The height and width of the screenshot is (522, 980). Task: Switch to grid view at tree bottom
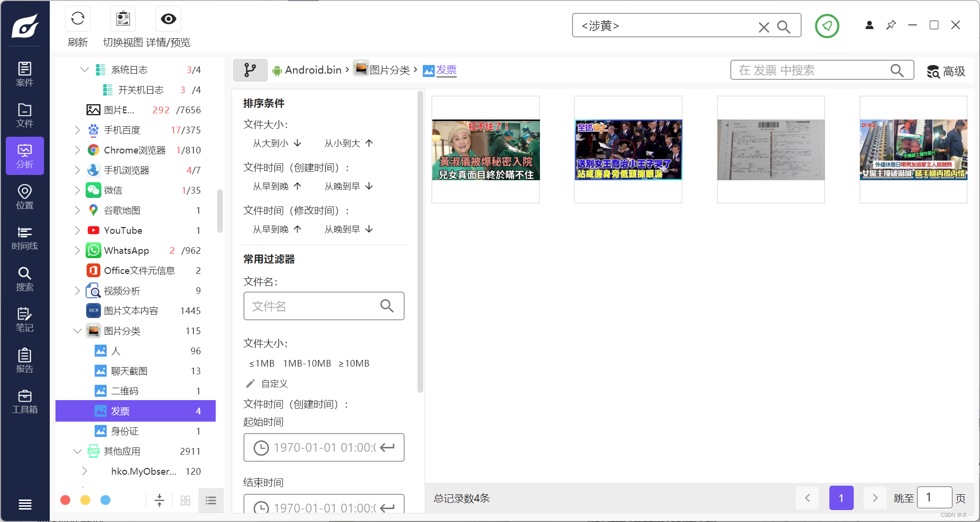tap(186, 500)
